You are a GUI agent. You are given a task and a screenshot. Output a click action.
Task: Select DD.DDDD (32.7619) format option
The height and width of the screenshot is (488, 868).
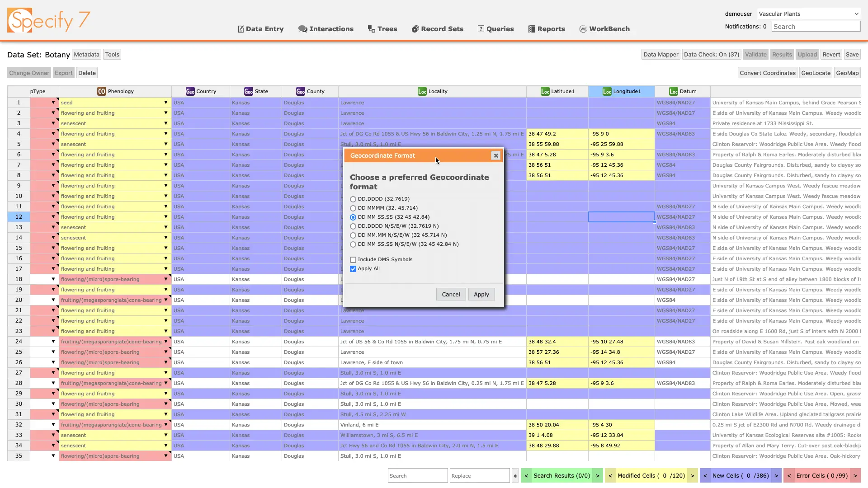pyautogui.click(x=353, y=199)
